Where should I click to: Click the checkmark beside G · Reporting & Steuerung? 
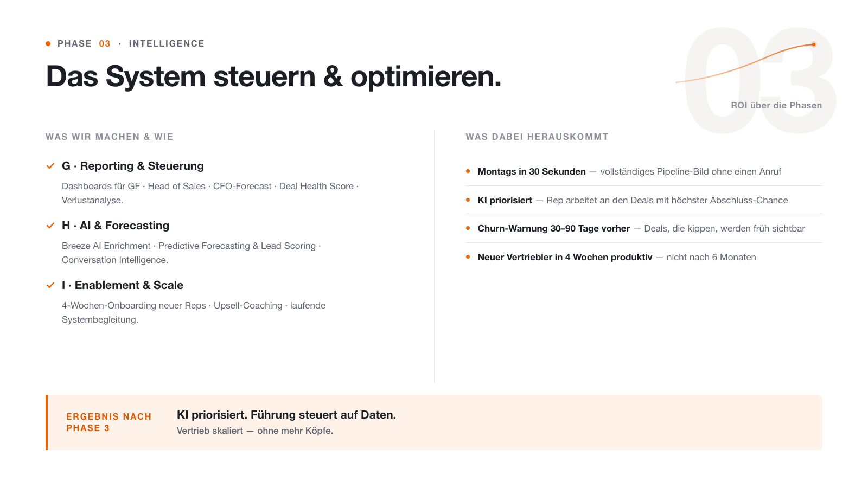[50, 166]
